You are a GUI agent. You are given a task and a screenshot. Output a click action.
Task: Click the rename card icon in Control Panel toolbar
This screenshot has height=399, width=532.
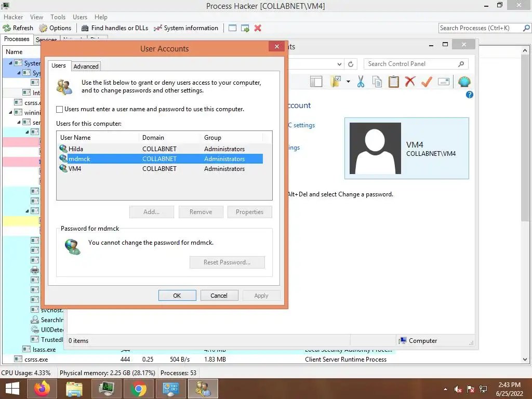[x=444, y=82]
